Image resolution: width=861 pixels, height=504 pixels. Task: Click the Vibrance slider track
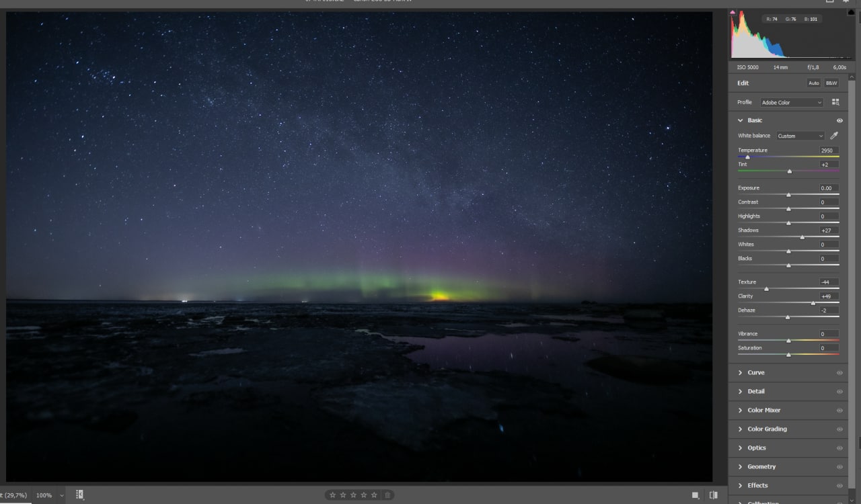point(788,340)
